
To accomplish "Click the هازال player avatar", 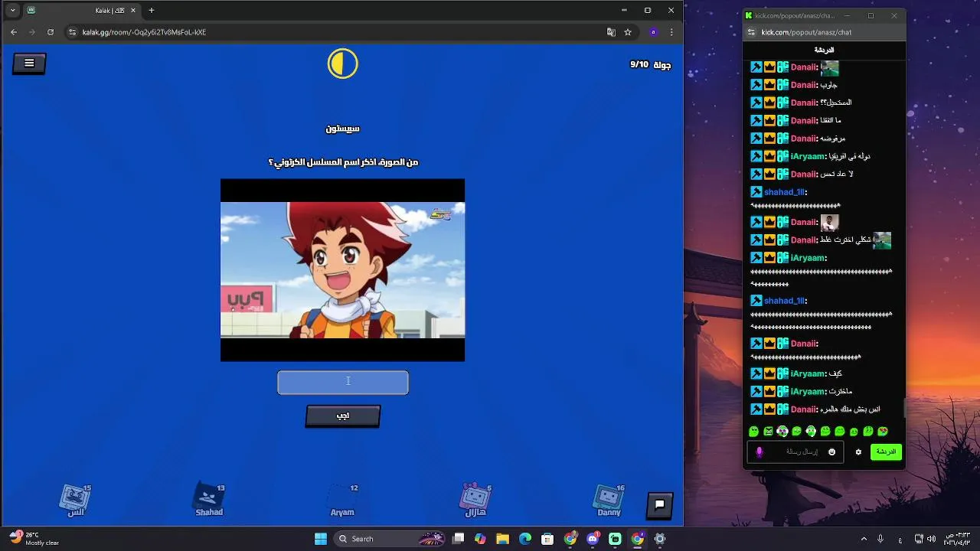I will (x=475, y=497).
